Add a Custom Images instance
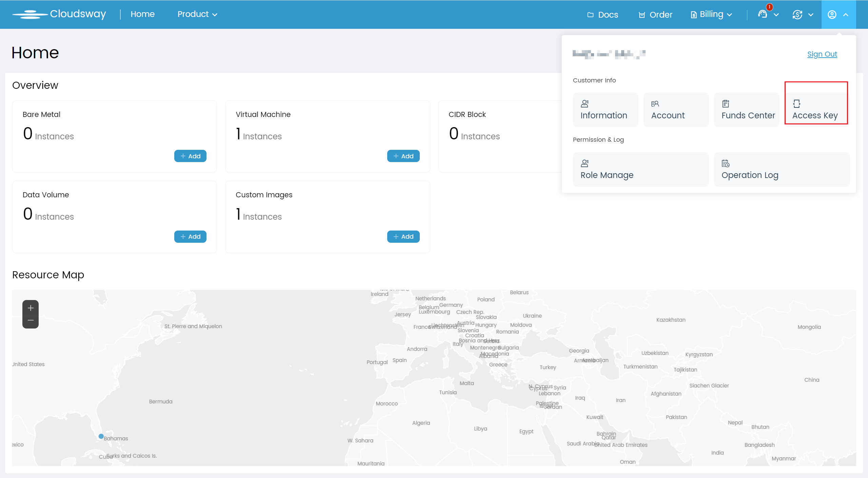 click(x=403, y=237)
